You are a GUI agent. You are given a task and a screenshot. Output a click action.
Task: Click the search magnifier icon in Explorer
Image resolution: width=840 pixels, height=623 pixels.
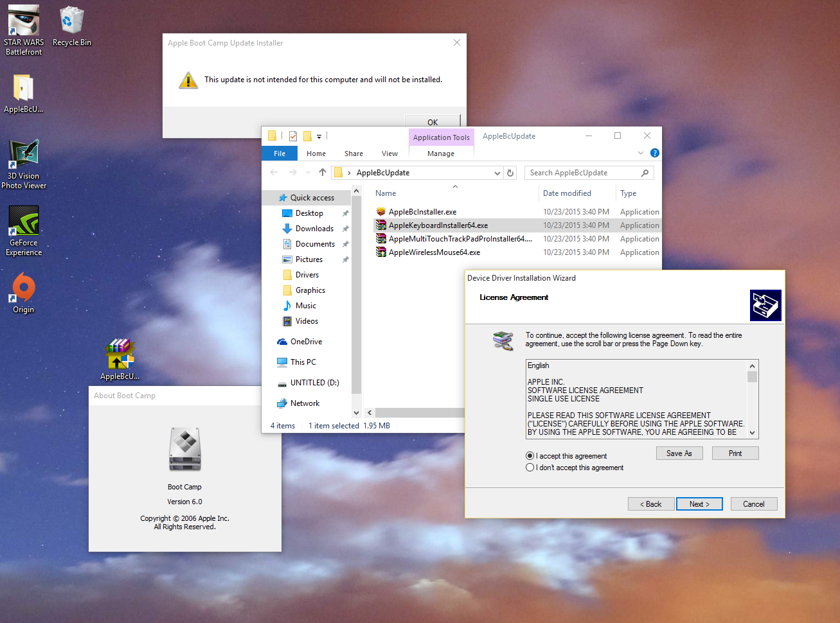tap(645, 173)
